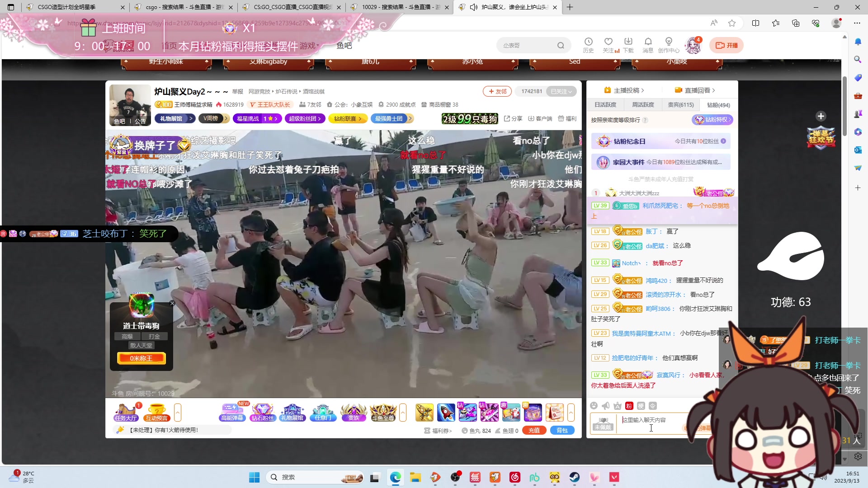Viewport: 868px width, 488px height.
Task: Open Steam from the taskbar
Action: pyautogui.click(x=575, y=477)
